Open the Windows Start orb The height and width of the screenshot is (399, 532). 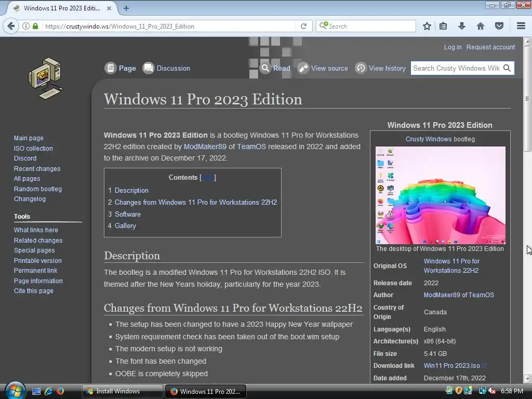click(x=15, y=391)
